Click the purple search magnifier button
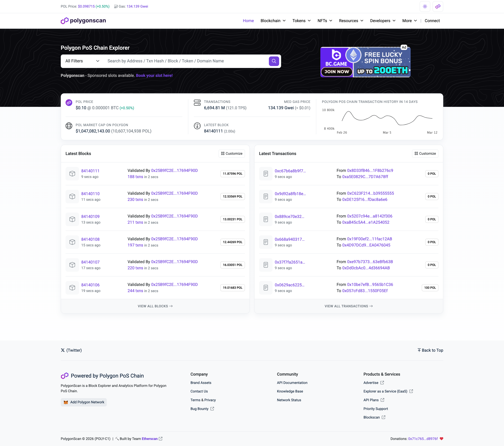504x446 pixels. (274, 61)
